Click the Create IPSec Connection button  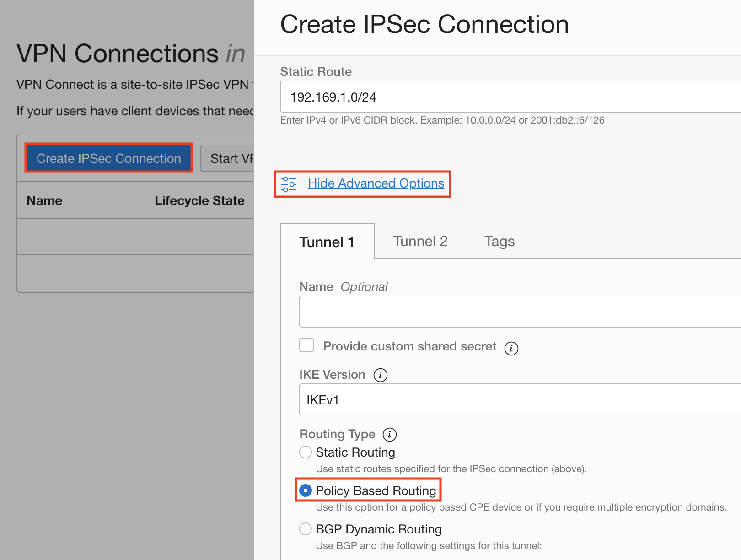pos(108,158)
